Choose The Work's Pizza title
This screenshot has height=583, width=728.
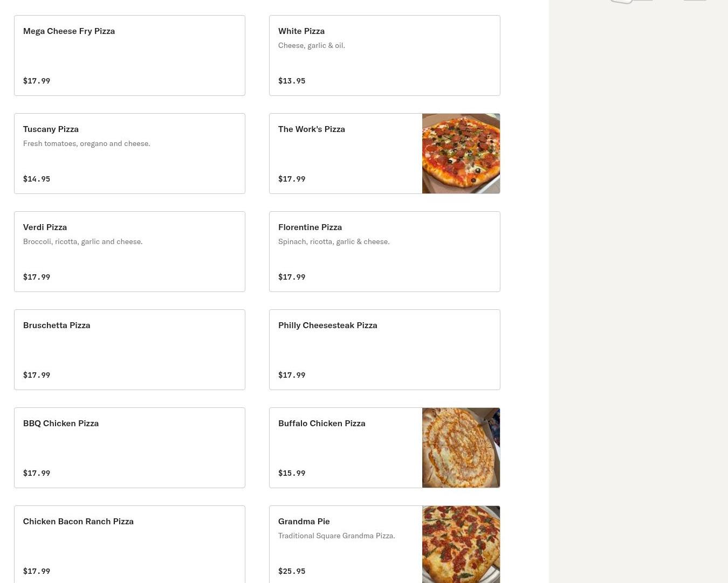tap(311, 129)
